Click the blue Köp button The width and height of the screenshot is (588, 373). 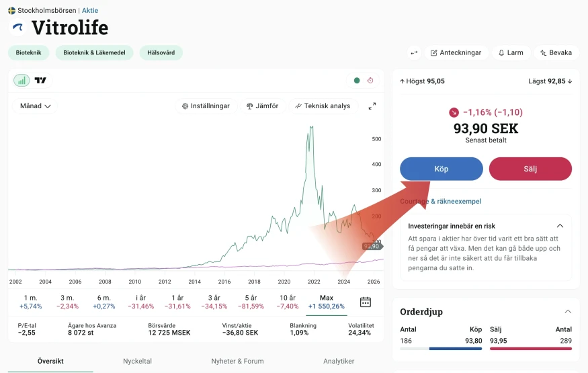(442, 169)
